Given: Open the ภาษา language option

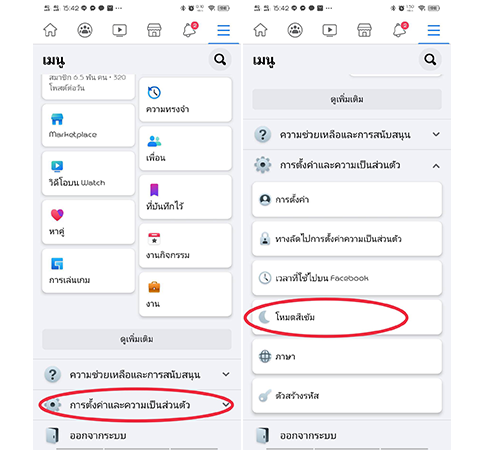Looking at the screenshot, I should [x=347, y=356].
